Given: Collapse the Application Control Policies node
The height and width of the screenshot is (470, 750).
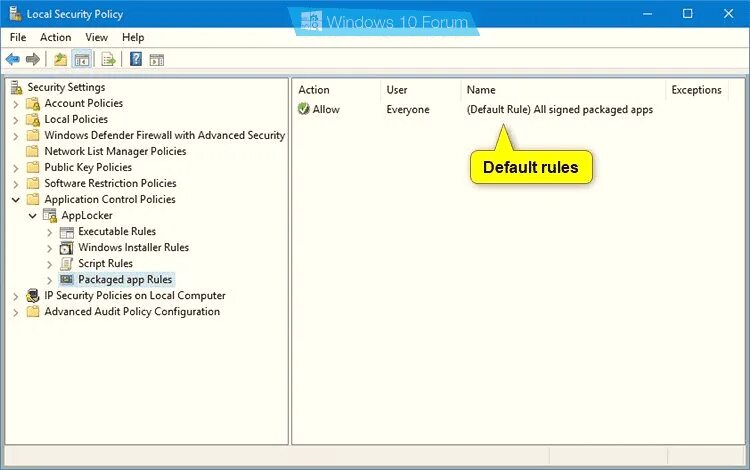Looking at the screenshot, I should [16, 200].
